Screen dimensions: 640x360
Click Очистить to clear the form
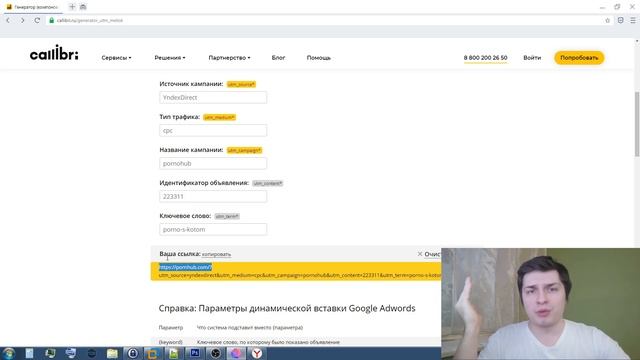pyautogui.click(x=433, y=254)
